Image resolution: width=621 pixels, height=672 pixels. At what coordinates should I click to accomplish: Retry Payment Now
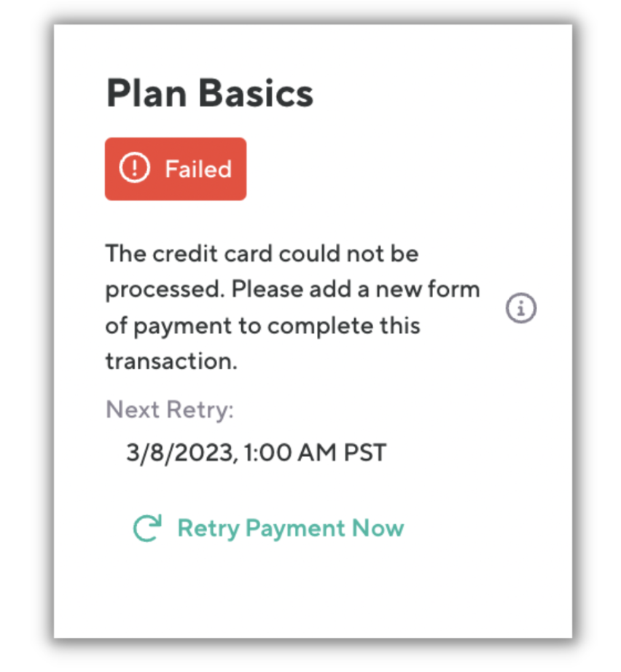pos(290,528)
